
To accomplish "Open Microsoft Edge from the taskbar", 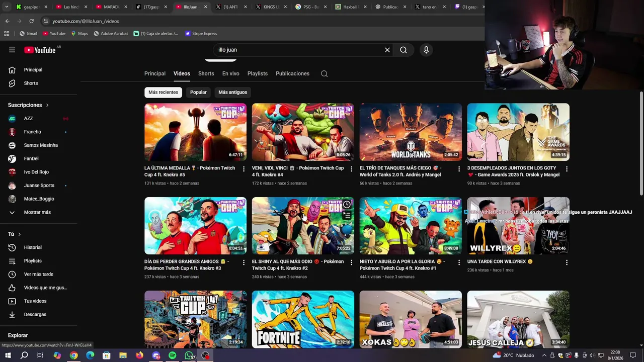I will (x=90, y=355).
